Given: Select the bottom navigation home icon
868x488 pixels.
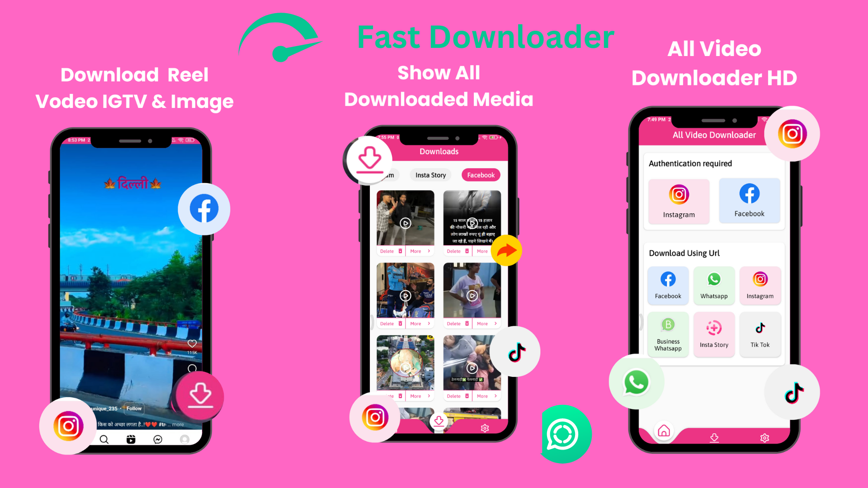Looking at the screenshot, I should [x=665, y=430].
